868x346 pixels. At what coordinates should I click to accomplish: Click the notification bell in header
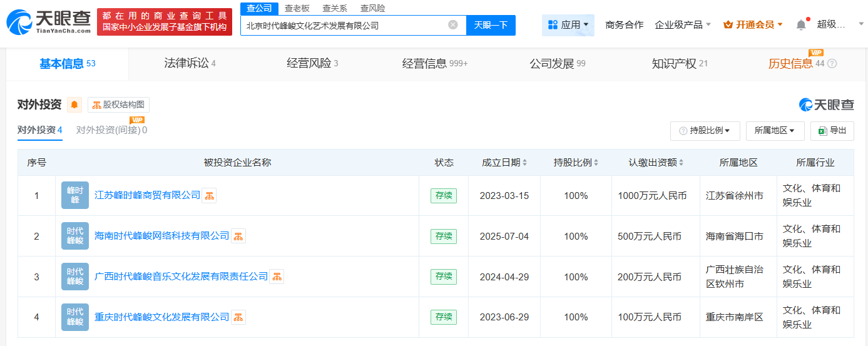coord(801,25)
